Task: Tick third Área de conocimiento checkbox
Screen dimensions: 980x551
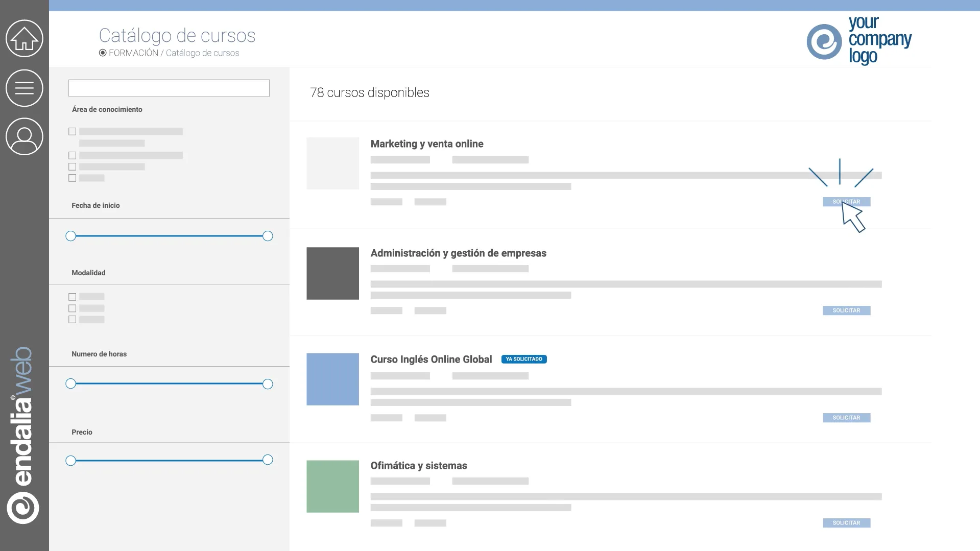Action: pyautogui.click(x=73, y=167)
